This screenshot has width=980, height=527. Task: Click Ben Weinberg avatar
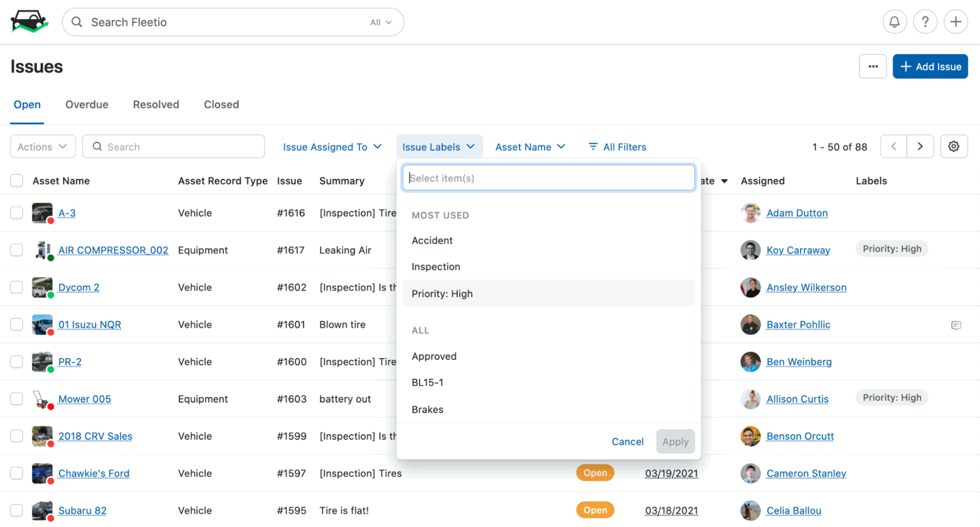(750, 362)
